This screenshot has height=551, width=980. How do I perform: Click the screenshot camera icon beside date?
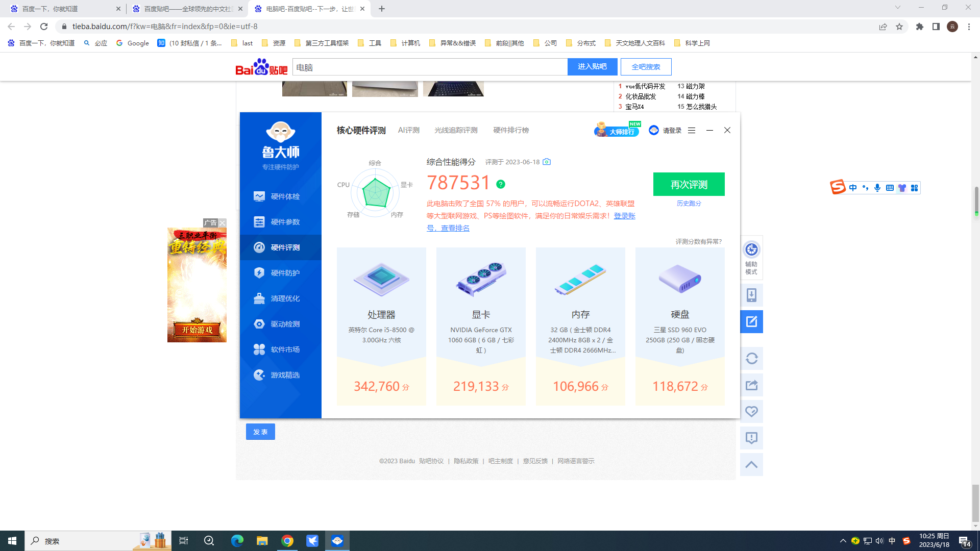point(547,162)
